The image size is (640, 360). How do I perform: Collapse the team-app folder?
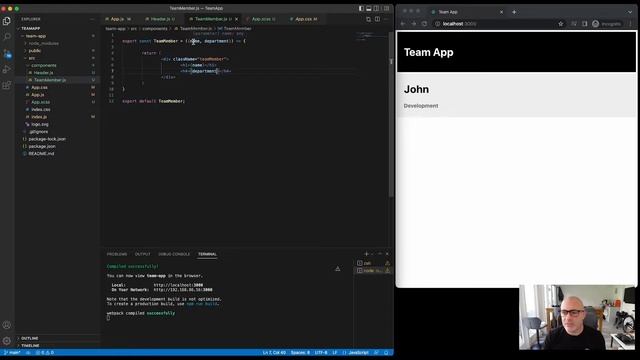click(36, 36)
